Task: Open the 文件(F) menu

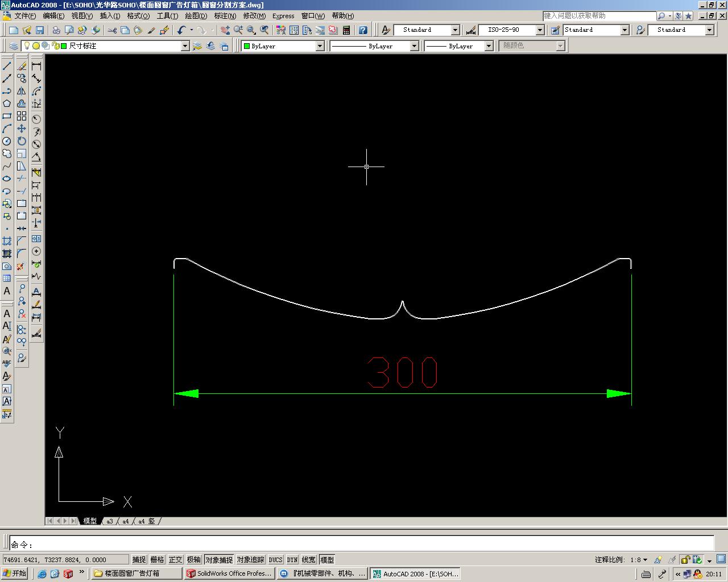Action: [24, 16]
